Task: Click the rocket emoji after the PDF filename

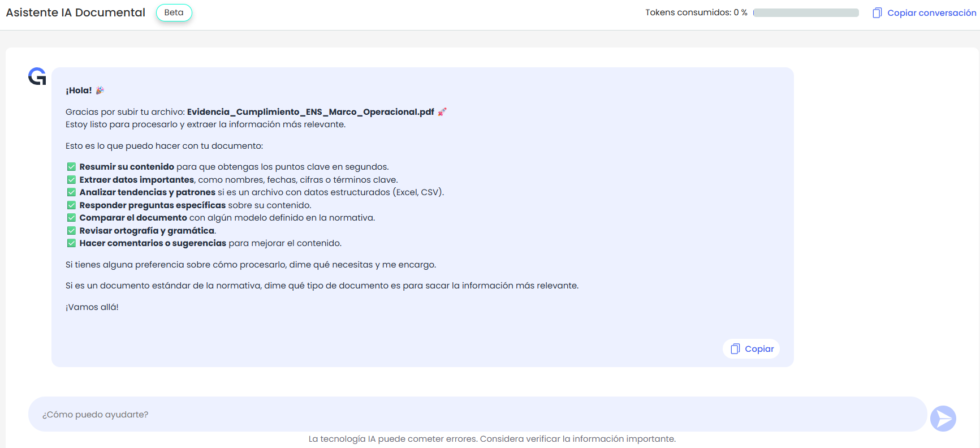Action: click(442, 112)
